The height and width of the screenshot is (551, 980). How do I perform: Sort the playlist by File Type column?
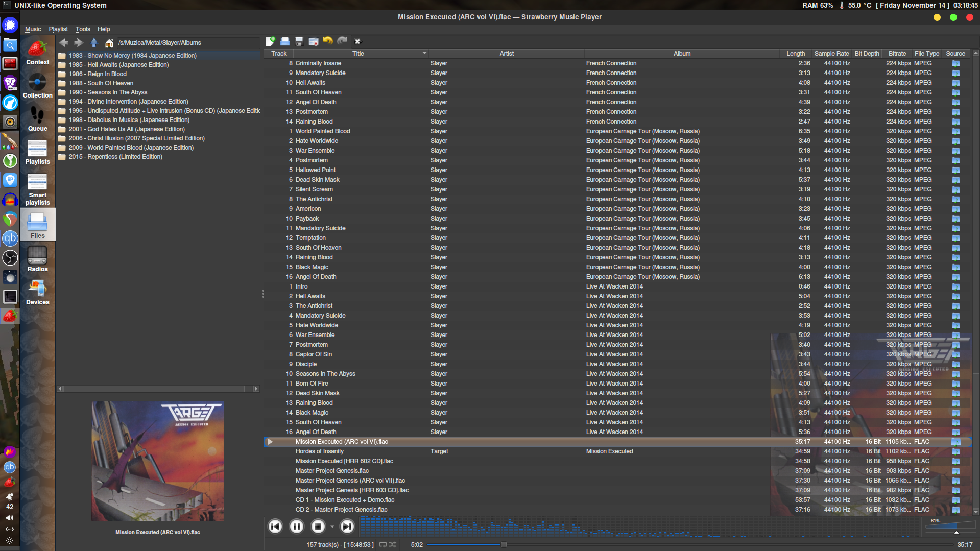927,54
